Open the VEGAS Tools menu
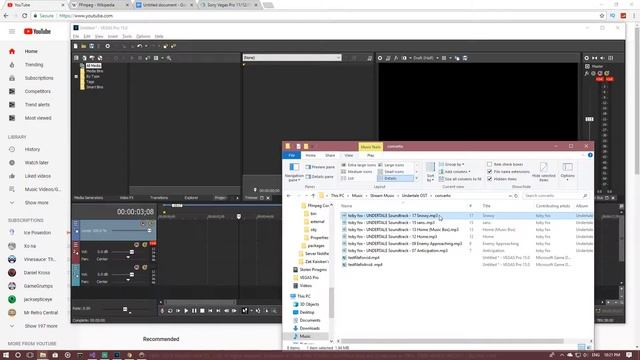The height and width of the screenshot is (360, 640). [127, 37]
